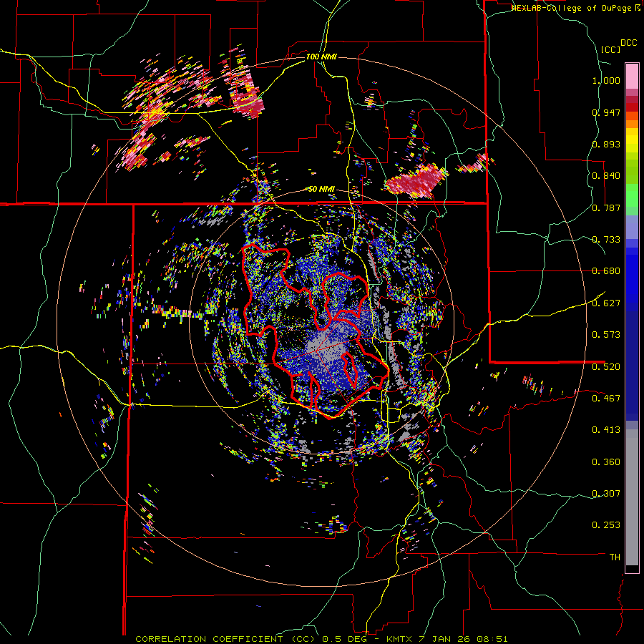Viewport: 644px width, 644px height.
Task: Select the 0.680 scale value
Action: [x=606, y=271]
